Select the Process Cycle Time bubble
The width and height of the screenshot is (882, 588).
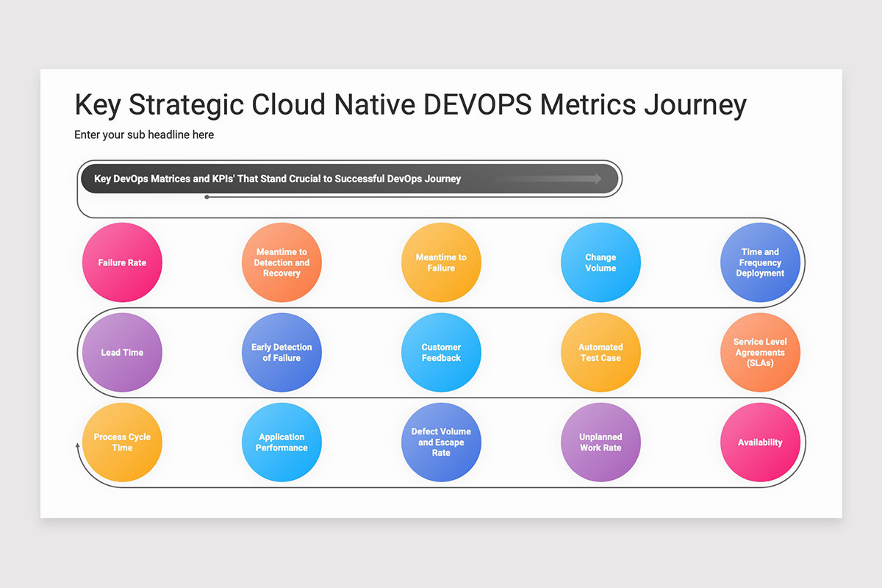pos(122,442)
